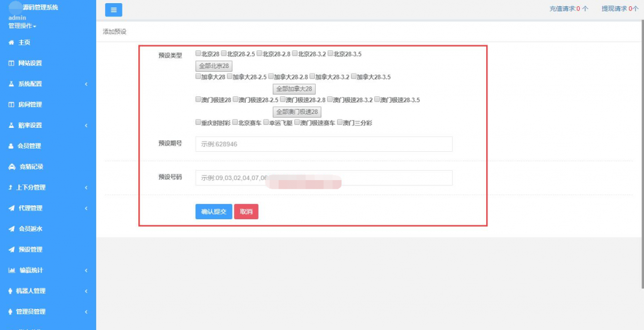The height and width of the screenshot is (330, 644).
Task: Click the flask icon beside 系统配置
Action: [x=11, y=84]
